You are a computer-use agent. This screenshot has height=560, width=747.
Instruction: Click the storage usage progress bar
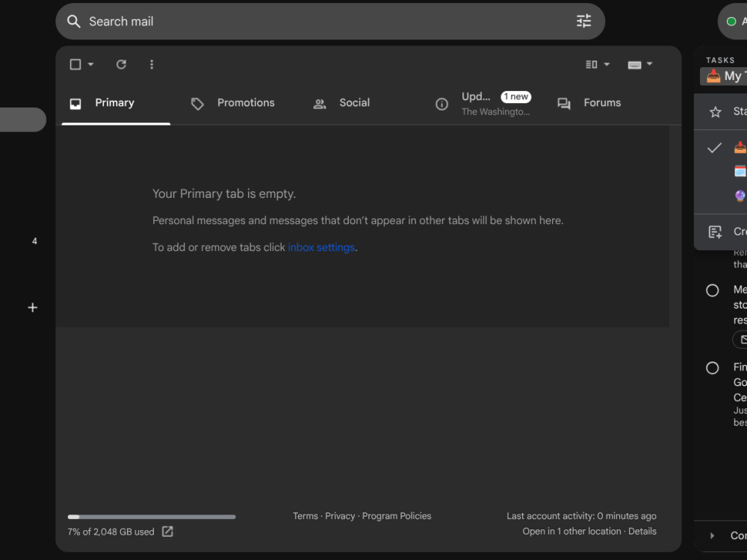click(x=152, y=517)
